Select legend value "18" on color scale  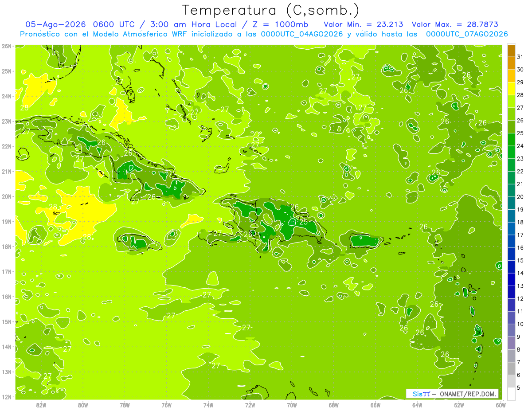(520, 222)
